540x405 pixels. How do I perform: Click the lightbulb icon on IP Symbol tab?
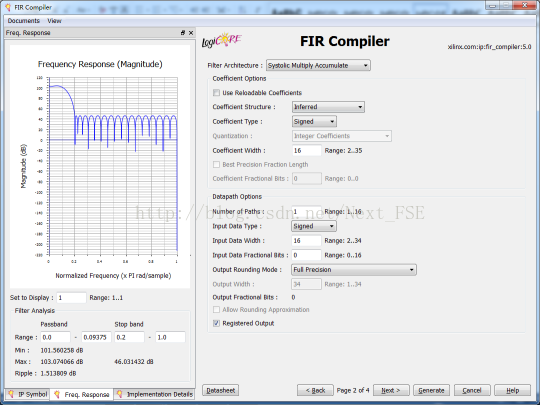11,394
